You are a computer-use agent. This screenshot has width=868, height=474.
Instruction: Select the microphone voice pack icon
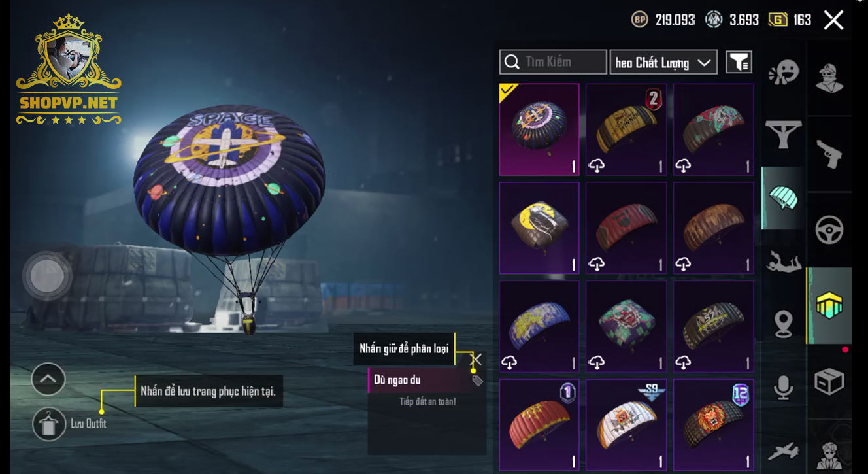click(783, 387)
